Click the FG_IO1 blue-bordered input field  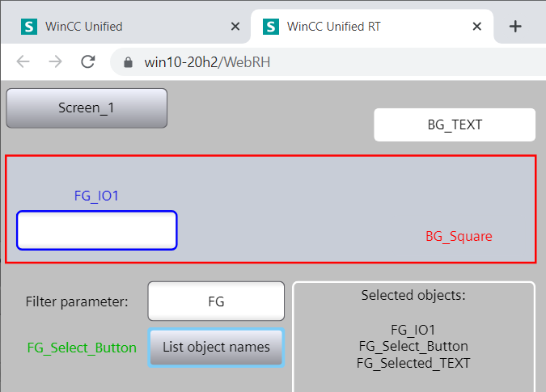coord(97,230)
